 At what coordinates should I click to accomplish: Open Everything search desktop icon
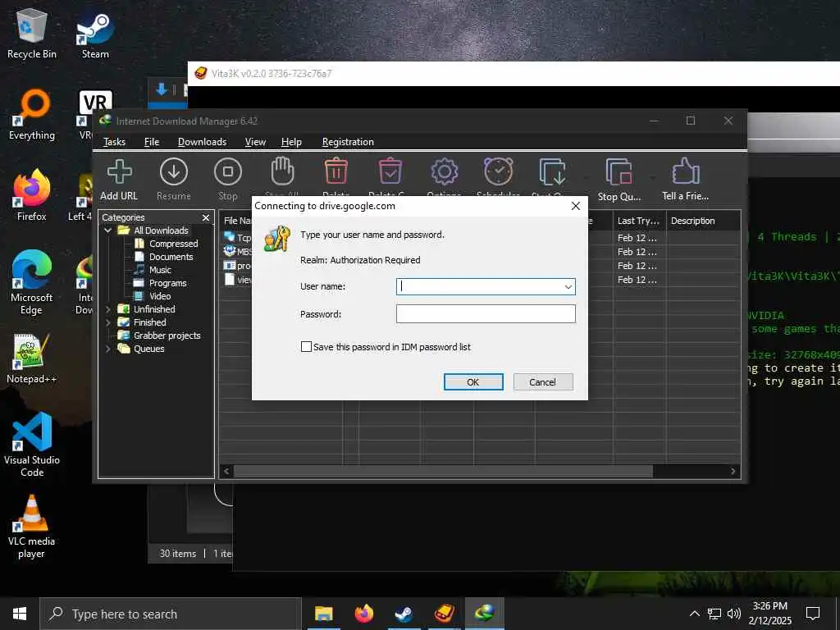[x=32, y=115]
